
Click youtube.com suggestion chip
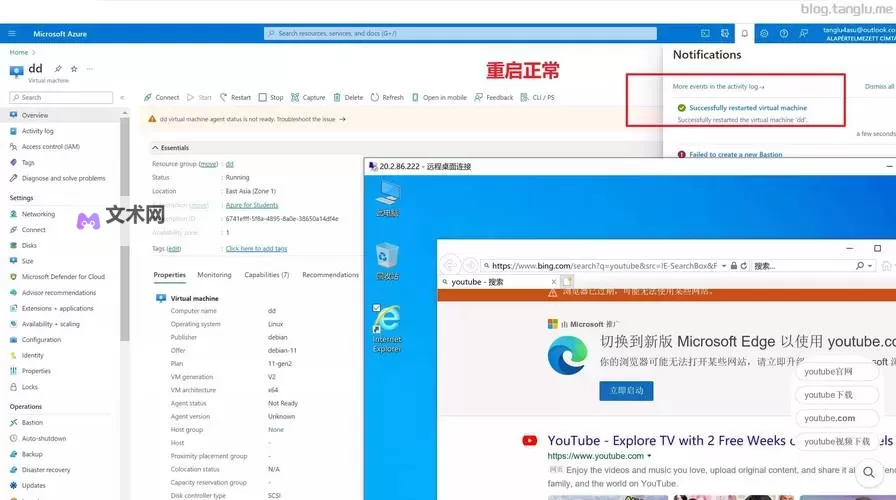click(x=837, y=418)
